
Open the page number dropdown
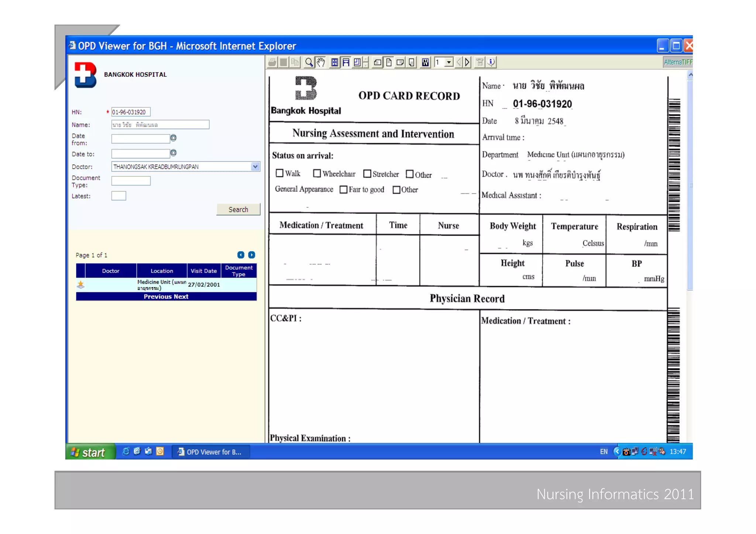(449, 62)
